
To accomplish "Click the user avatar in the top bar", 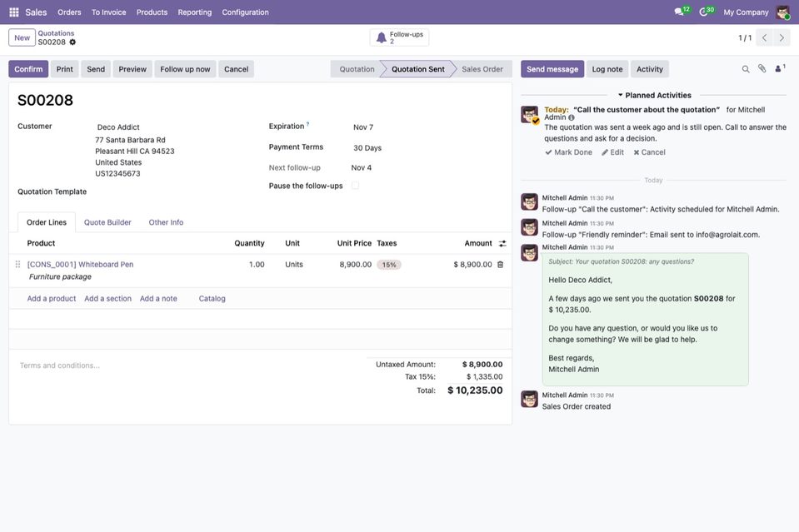I will pos(782,12).
